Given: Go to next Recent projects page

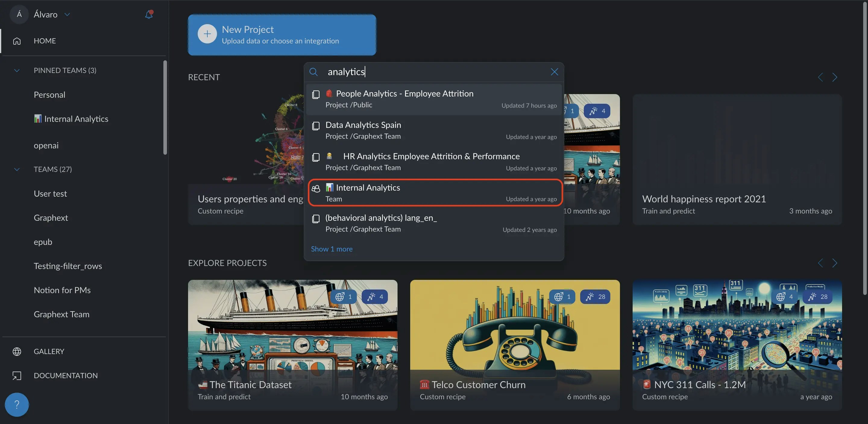Looking at the screenshot, I should [x=834, y=77].
